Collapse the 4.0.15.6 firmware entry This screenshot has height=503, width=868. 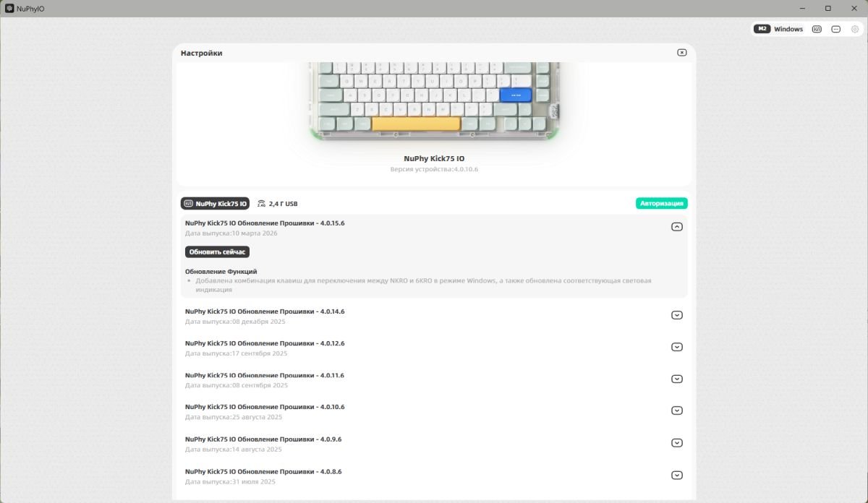pos(677,226)
